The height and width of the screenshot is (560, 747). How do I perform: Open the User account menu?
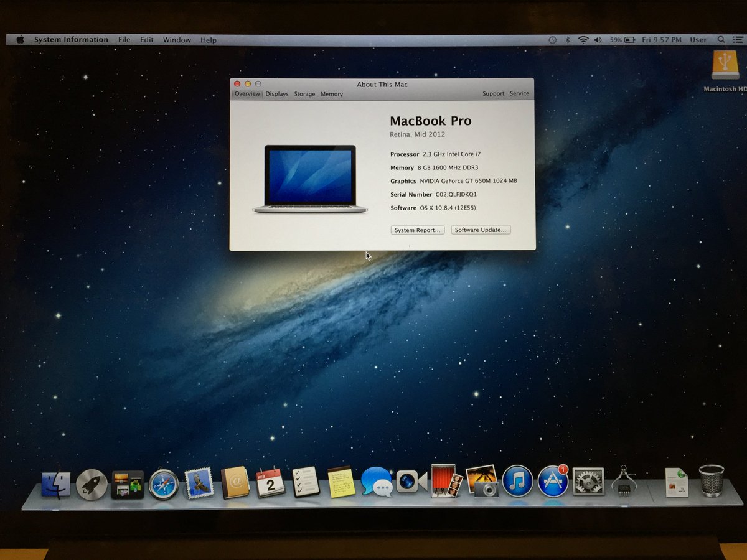[x=698, y=40]
